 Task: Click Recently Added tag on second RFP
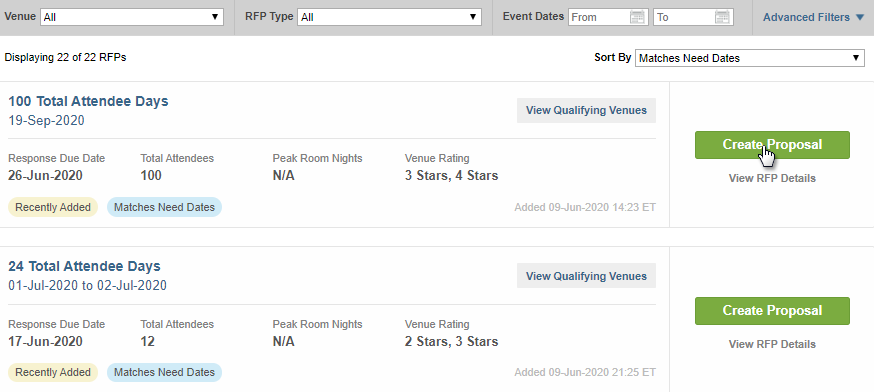[x=53, y=372]
